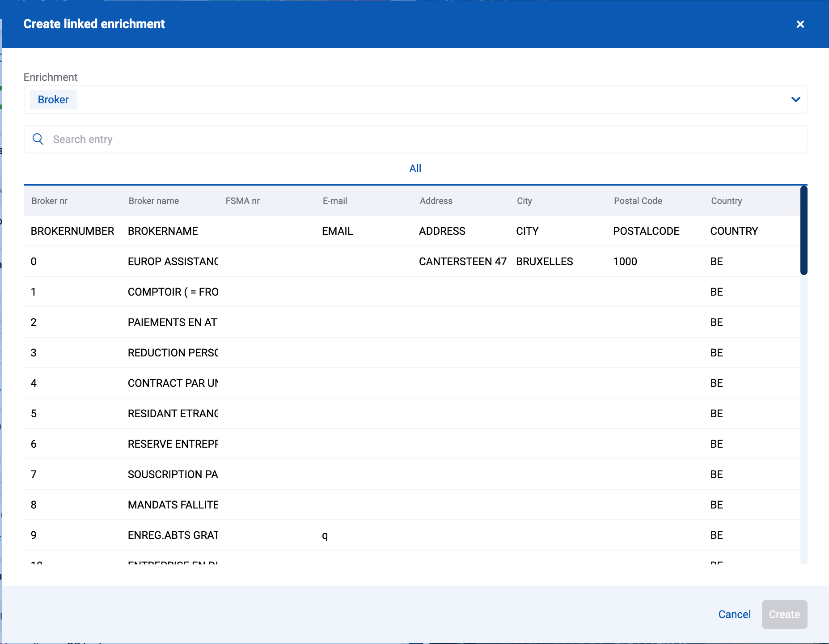Screen dimensions: 829x644
Task: Click the search magnifier icon
Action: tap(38, 139)
